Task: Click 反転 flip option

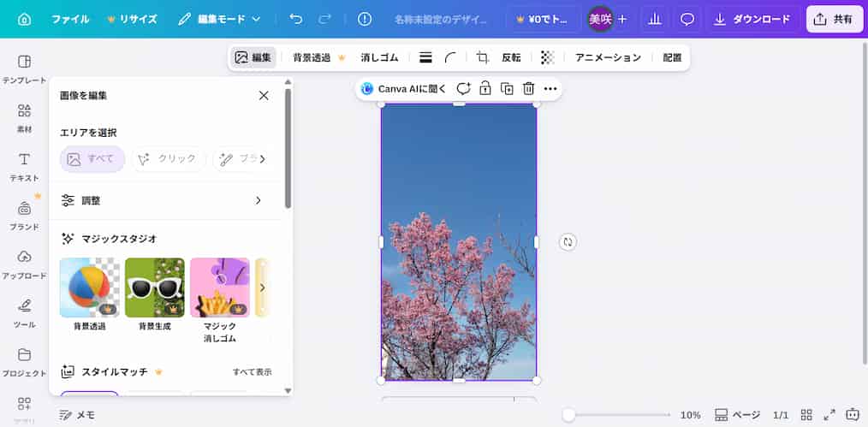Action: [511, 57]
